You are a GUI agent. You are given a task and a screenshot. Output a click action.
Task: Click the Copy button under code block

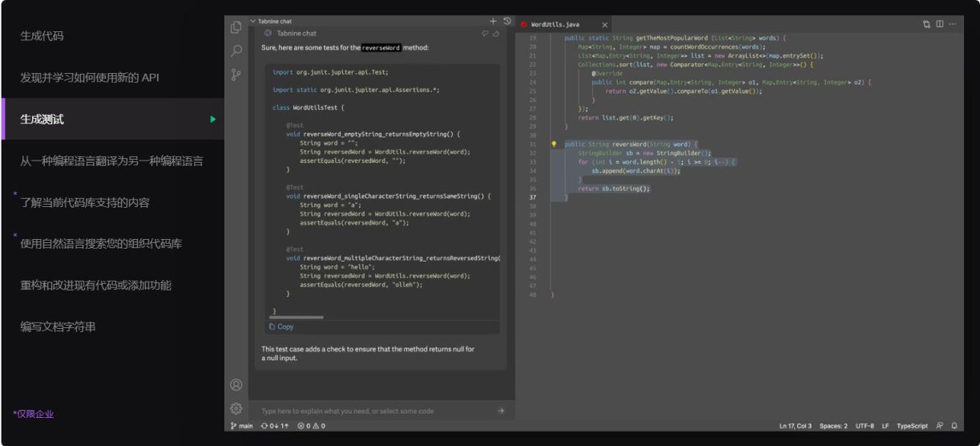click(x=281, y=326)
